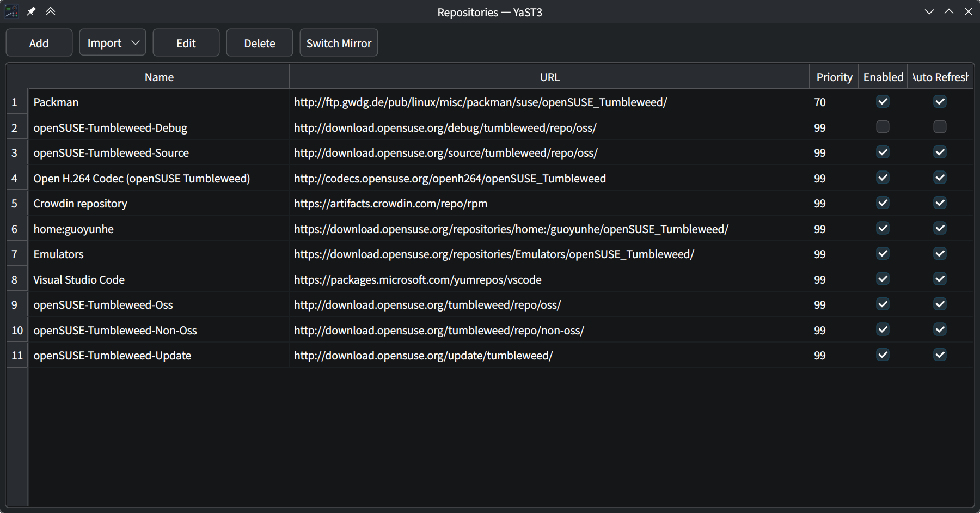Click the debug/tumbleweed/repo/oss URL cell
This screenshot has height=513, width=980.
[x=549, y=127]
